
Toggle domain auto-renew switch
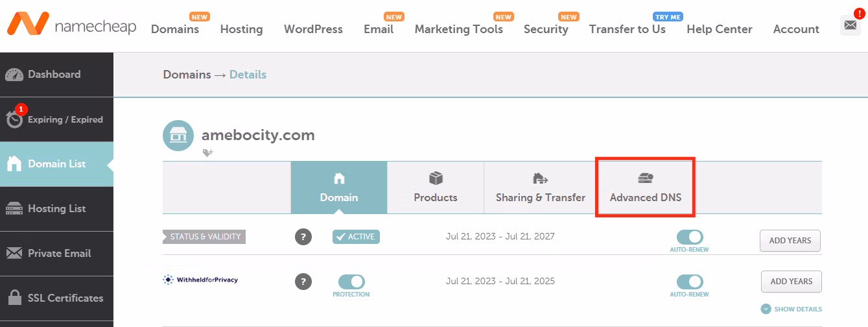coord(690,237)
